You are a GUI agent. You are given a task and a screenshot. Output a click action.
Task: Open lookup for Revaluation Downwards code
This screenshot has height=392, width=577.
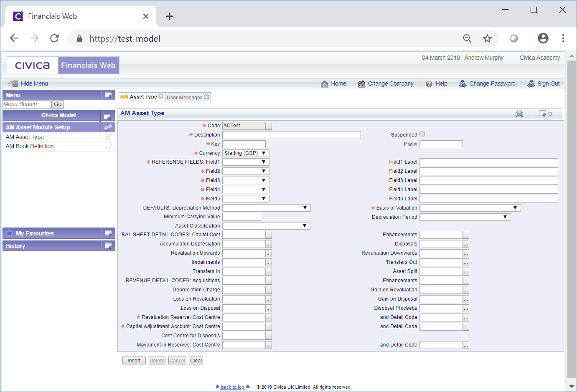click(466, 253)
